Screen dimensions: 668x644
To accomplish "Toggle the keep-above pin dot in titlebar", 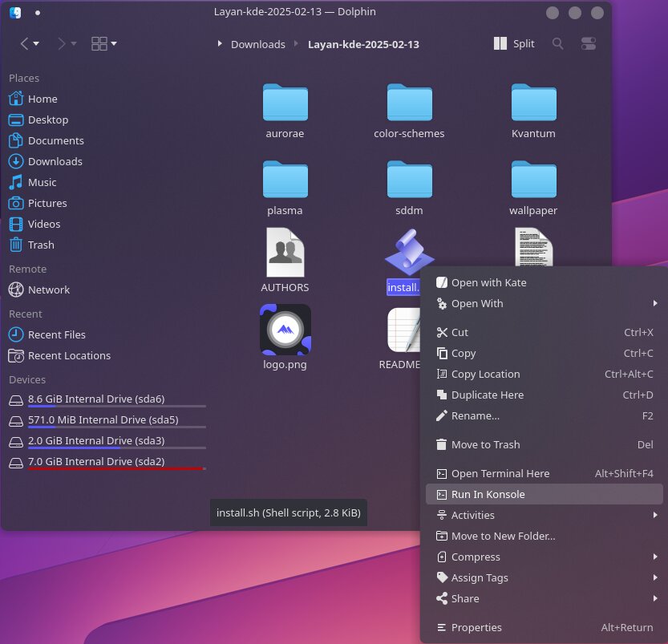I will [38, 13].
